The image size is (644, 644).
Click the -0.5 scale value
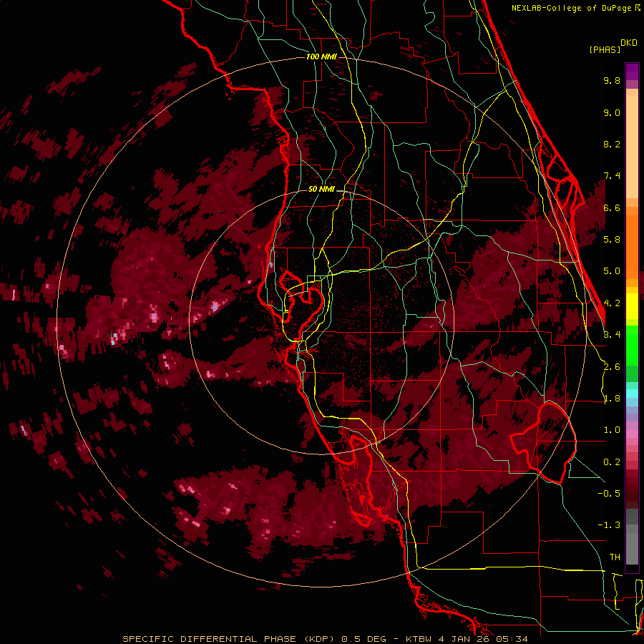(x=609, y=494)
